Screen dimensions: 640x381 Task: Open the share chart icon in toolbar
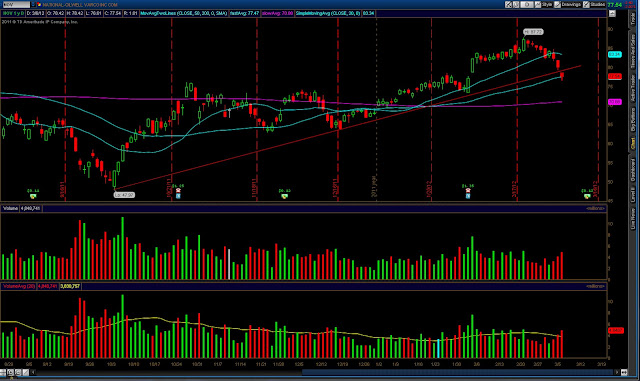508,4
